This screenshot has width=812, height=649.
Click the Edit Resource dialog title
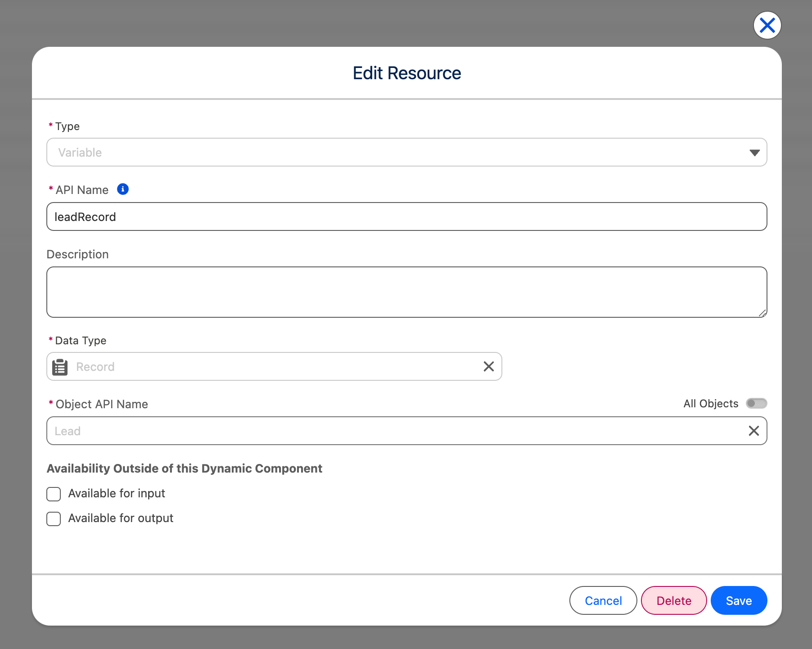(406, 73)
